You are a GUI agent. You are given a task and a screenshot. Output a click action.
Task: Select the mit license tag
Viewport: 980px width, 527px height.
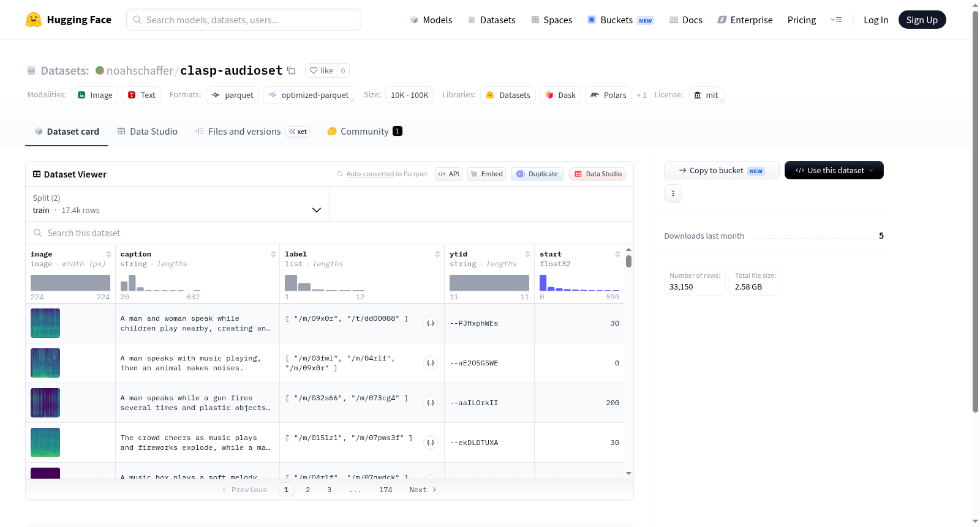(706, 95)
